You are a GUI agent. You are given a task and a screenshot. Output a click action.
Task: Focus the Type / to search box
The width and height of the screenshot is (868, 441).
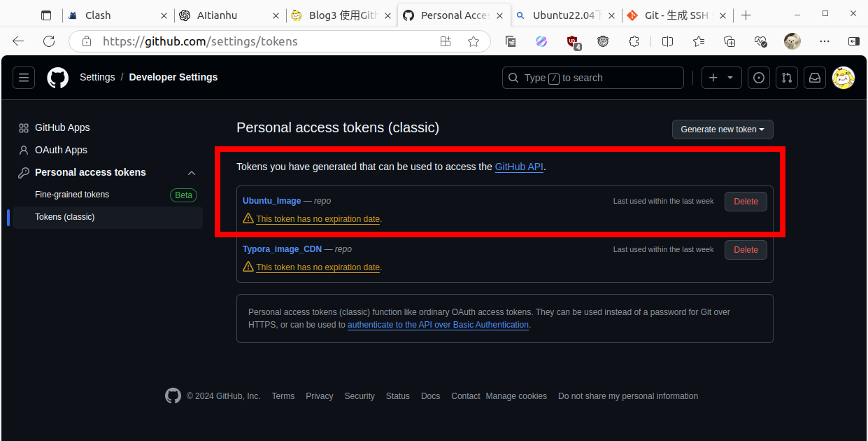click(593, 78)
